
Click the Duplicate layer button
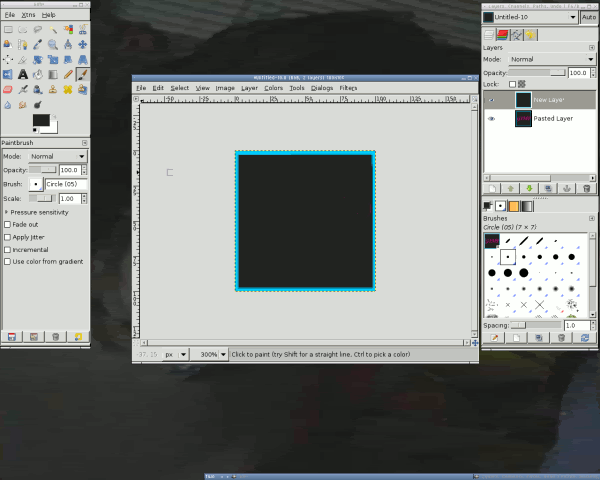[548, 188]
